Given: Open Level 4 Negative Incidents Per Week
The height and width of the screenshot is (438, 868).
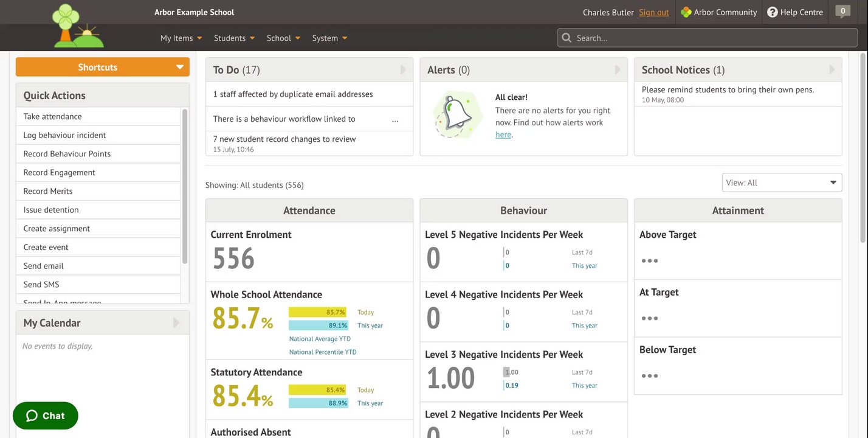Looking at the screenshot, I should click(524, 312).
